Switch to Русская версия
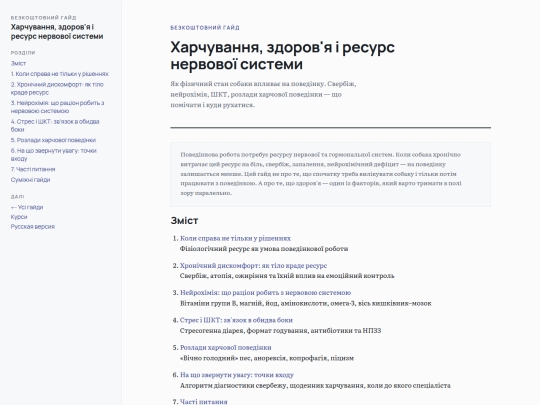This screenshot has height=405, width=540. click(x=33, y=227)
